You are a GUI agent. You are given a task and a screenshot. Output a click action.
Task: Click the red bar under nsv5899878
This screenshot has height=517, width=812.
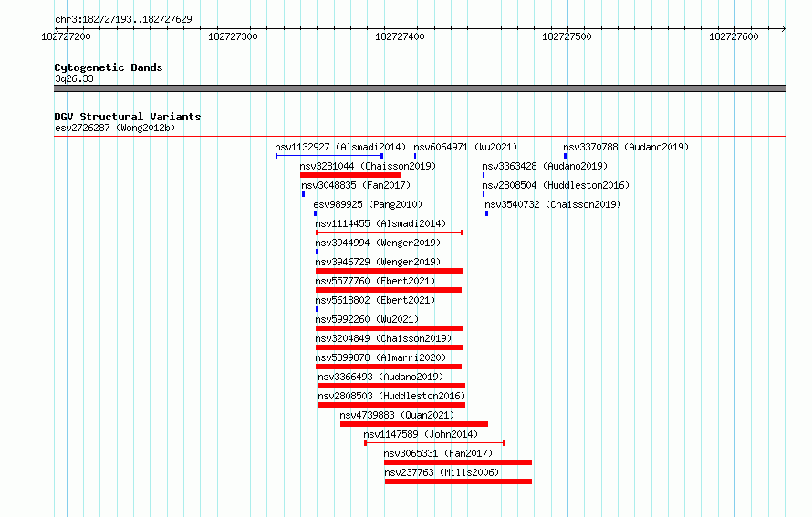pos(389,367)
